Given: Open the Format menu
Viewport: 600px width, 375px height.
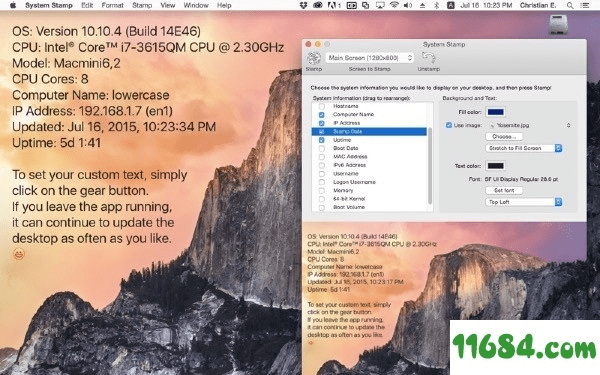Looking at the screenshot, I should click(112, 5).
